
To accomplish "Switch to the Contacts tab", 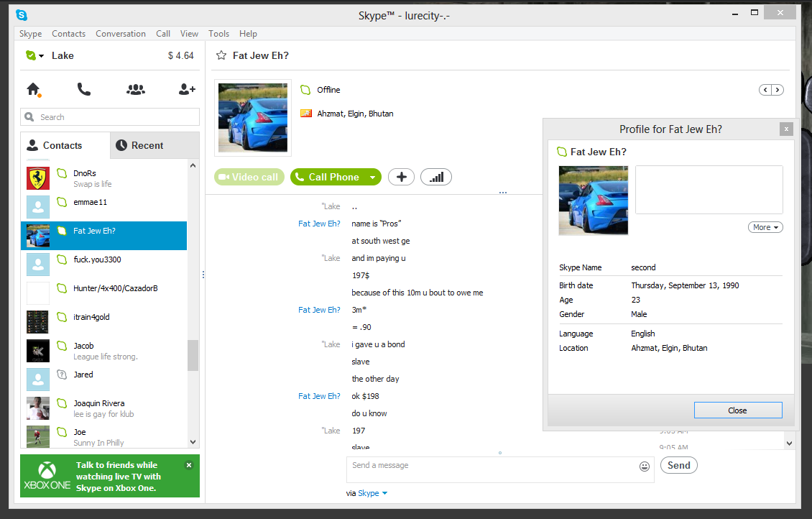I will coord(65,145).
